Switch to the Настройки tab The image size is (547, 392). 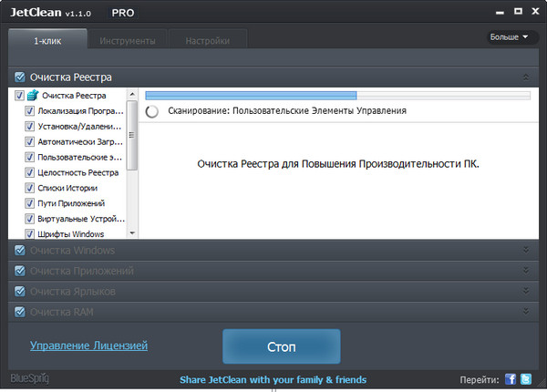click(208, 39)
